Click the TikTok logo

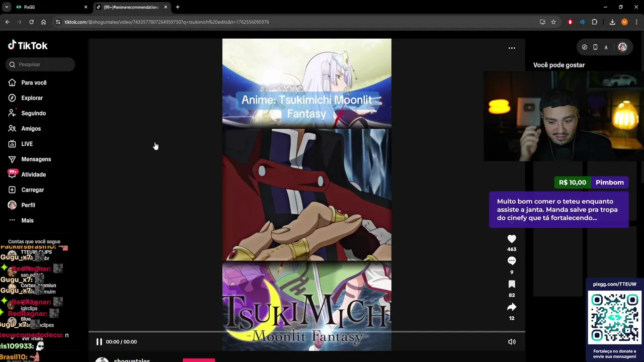point(28,45)
